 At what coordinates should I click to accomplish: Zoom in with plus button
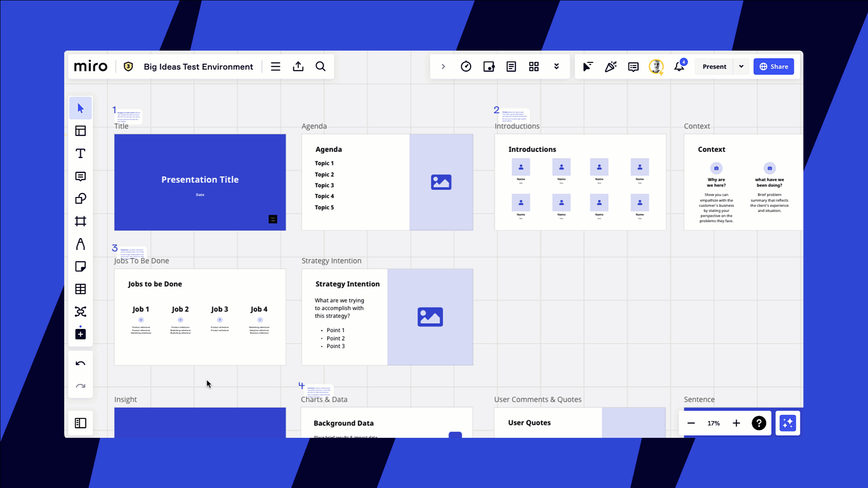[x=736, y=423]
